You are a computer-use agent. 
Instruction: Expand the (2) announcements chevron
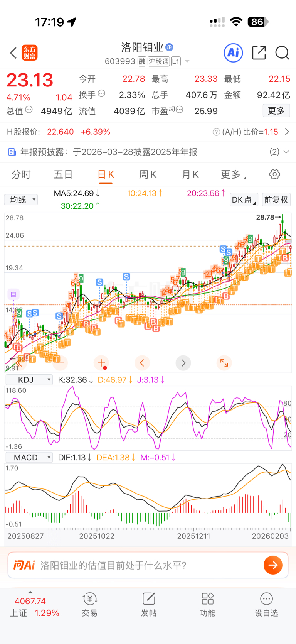286,152
